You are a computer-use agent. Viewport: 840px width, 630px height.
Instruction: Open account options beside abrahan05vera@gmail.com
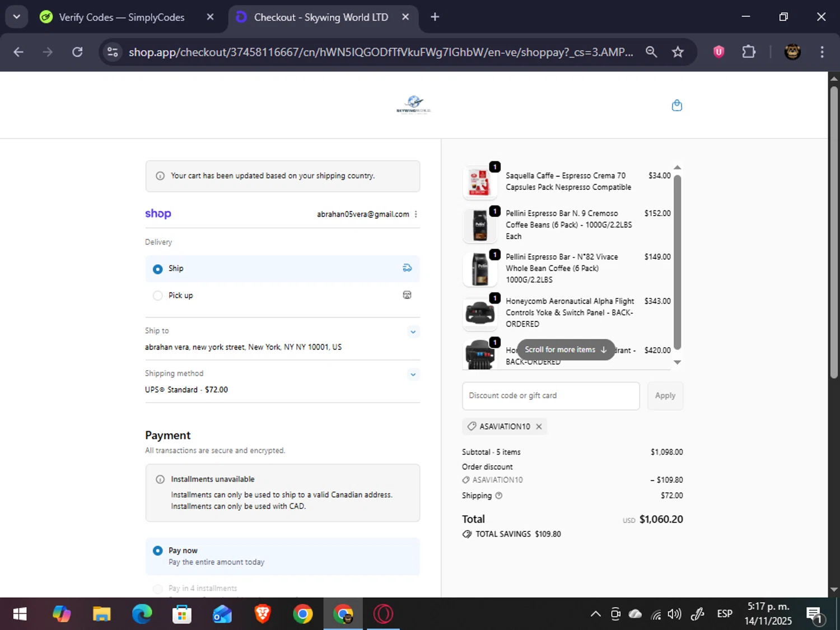(416, 214)
